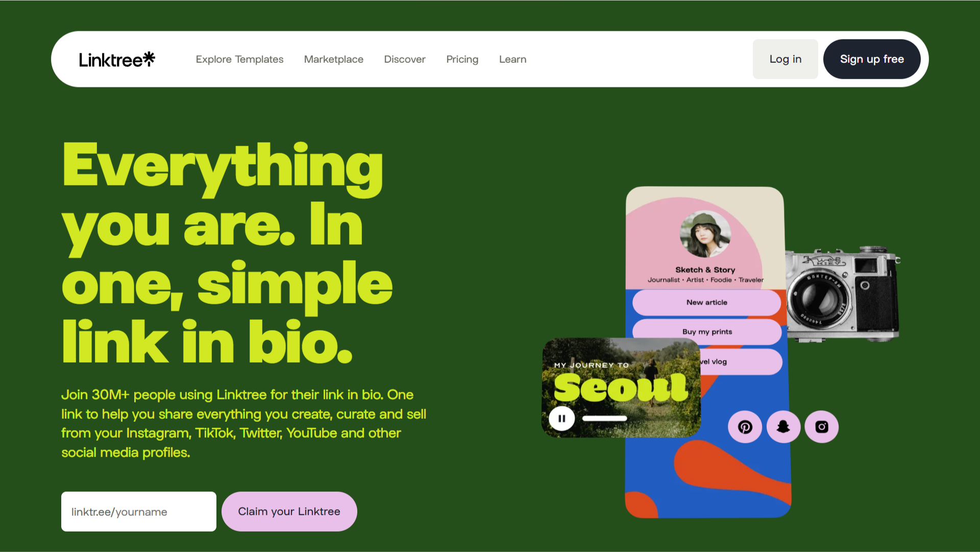Open the Pinterest social icon
The height and width of the screenshot is (552, 980).
[745, 427]
